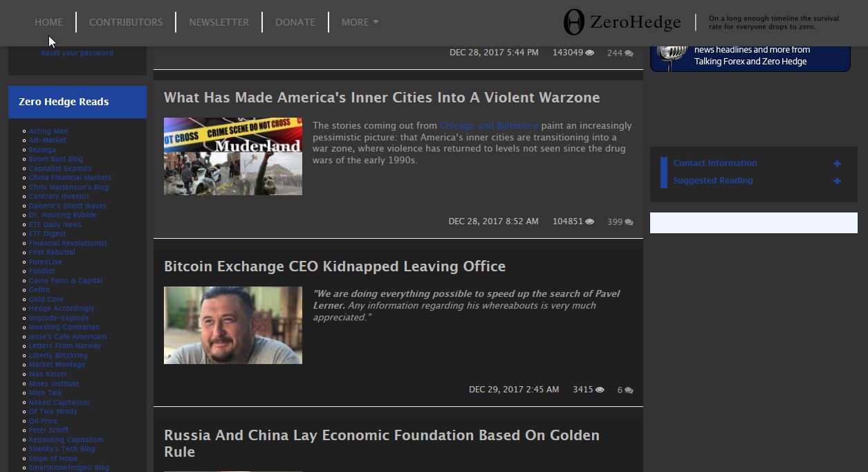Select CONTRIBUTORS in the top navigation
The image size is (868, 472).
pos(125,21)
